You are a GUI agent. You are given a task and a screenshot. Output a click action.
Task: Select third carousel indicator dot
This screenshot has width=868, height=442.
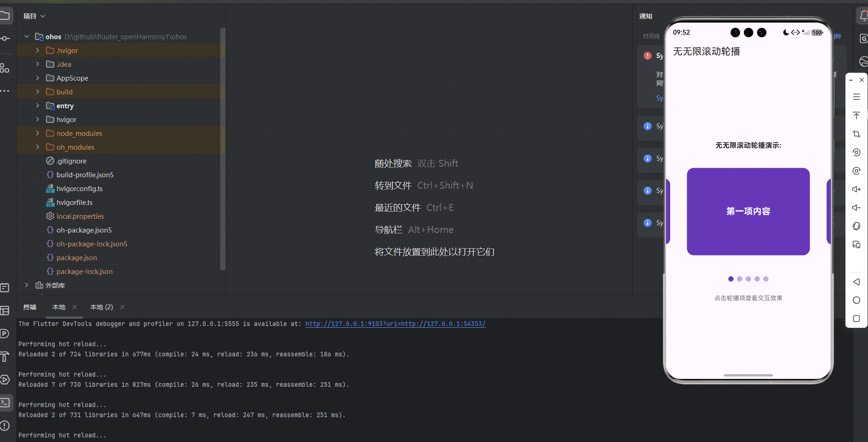(748, 279)
